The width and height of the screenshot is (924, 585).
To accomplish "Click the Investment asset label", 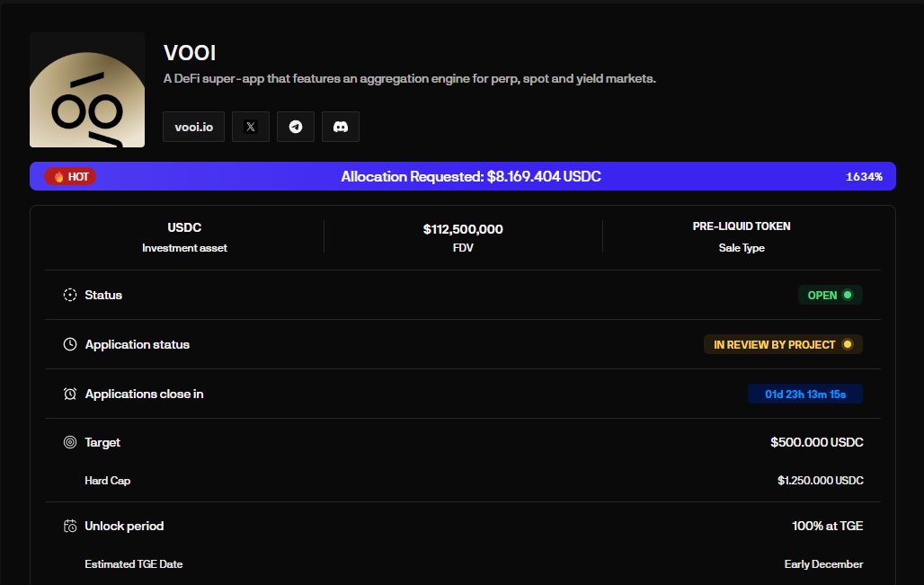I will [x=184, y=248].
